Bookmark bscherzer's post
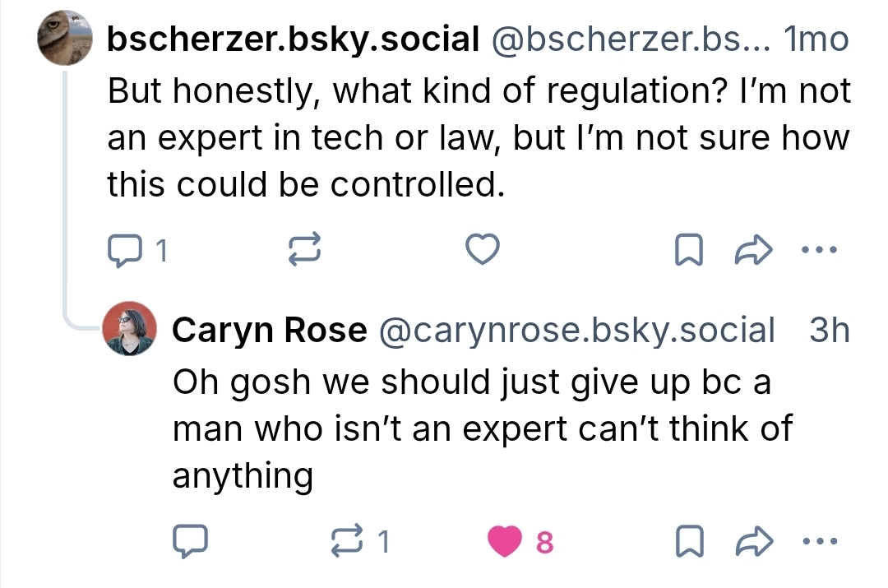The image size is (888, 588). coord(687,250)
